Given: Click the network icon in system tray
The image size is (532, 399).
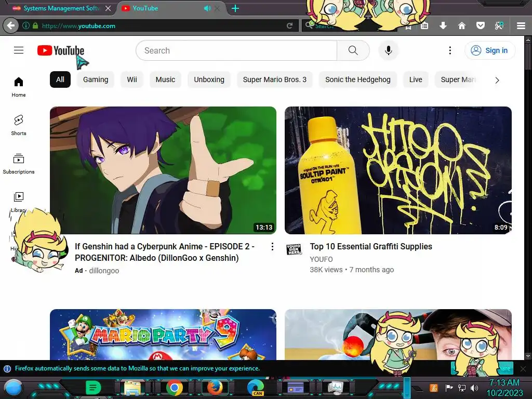Looking at the screenshot, I should [x=462, y=388].
